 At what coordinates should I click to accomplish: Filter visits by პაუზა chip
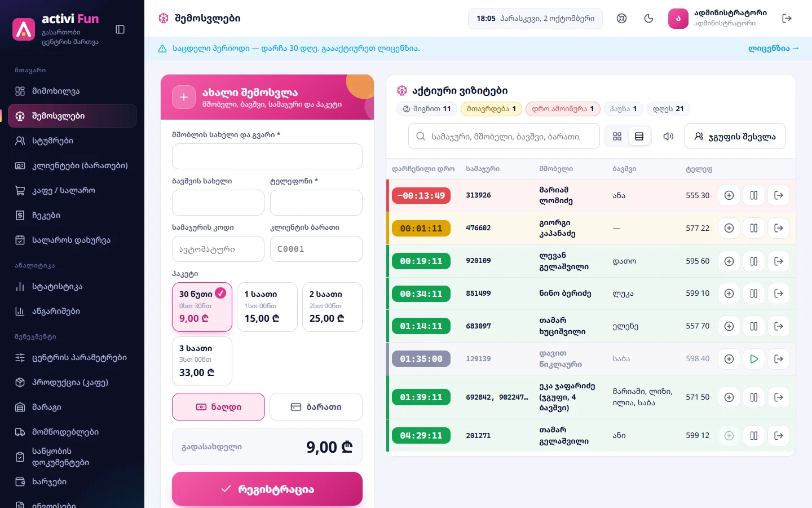tap(623, 109)
